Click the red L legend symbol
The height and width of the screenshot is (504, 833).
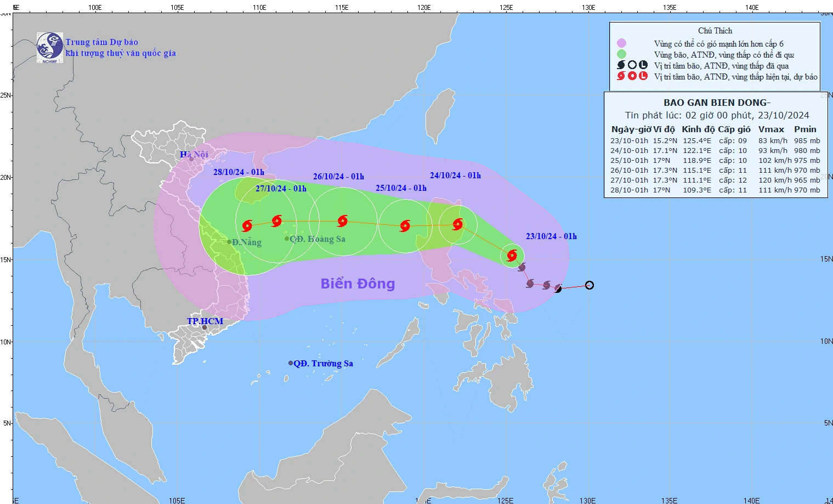[x=643, y=76]
